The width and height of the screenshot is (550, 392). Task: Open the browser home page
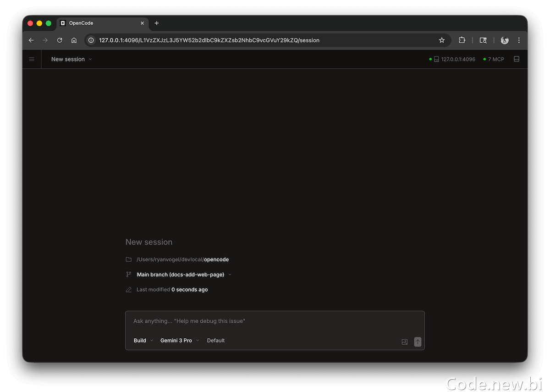[74, 40]
